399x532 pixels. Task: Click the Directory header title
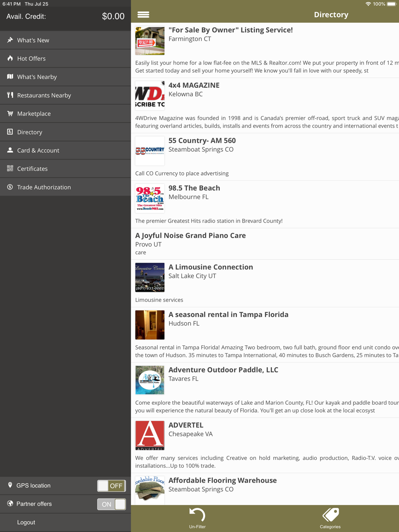click(x=331, y=15)
